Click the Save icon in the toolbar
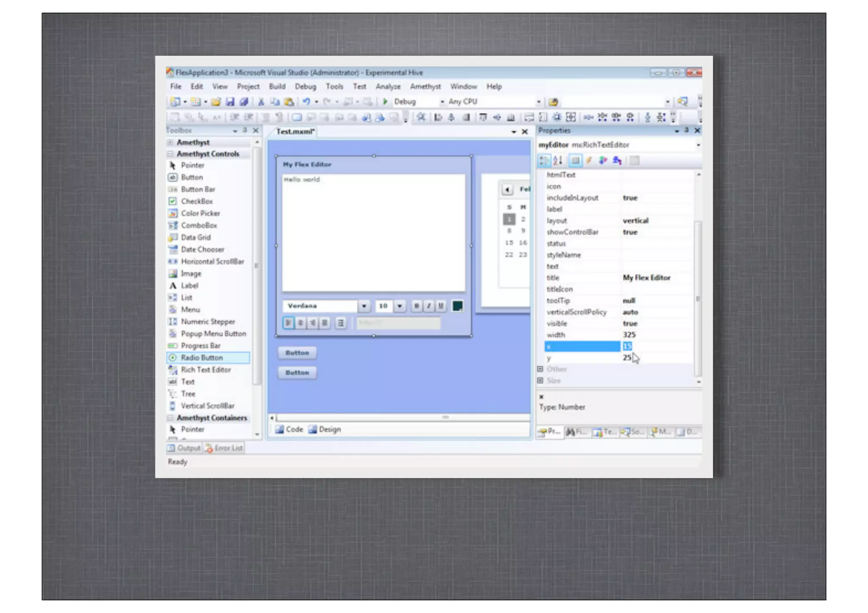 pos(230,102)
